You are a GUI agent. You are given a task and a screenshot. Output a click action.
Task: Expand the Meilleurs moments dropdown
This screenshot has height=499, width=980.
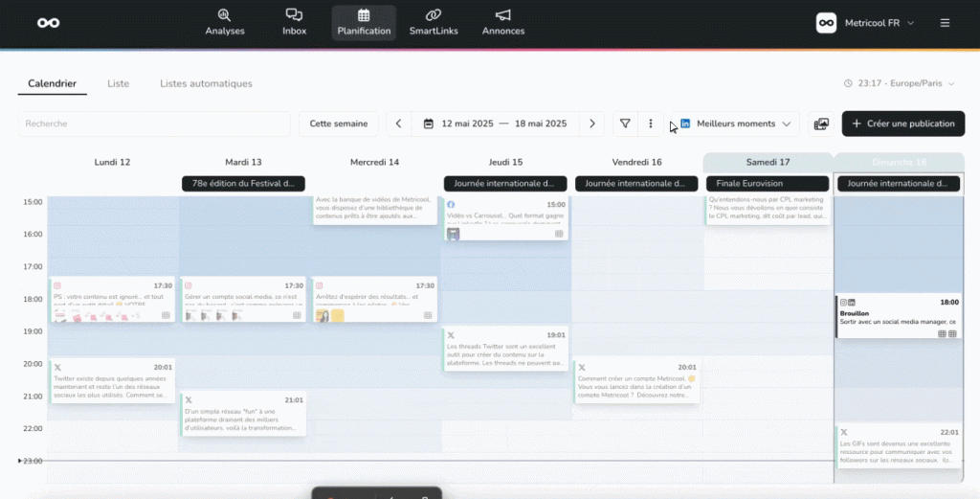(736, 124)
